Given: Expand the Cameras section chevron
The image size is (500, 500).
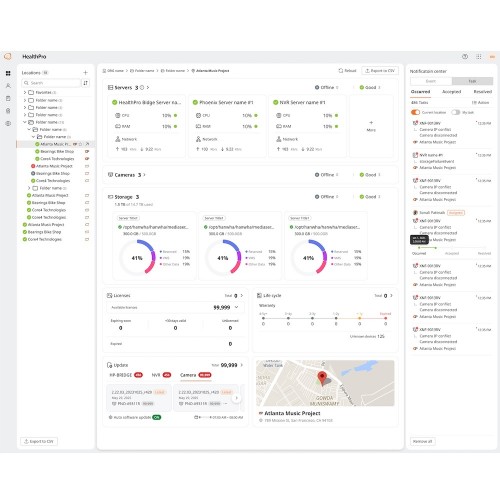Looking at the screenshot, I should [x=144, y=175].
